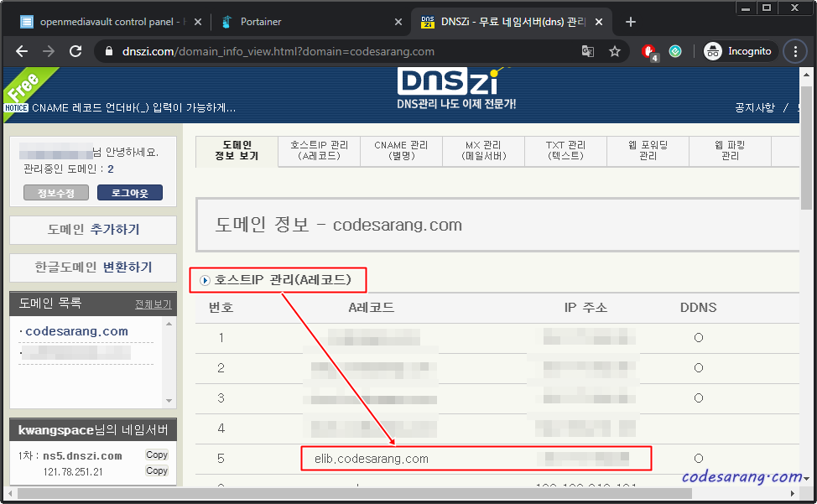
Task: Open the red extension icon with badge 4
Action: (649, 52)
